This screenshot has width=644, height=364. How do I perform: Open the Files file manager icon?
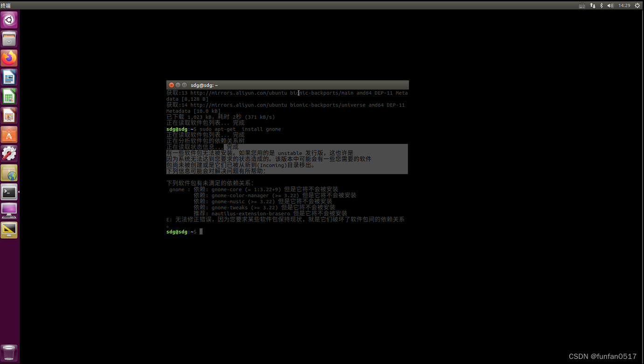click(9, 39)
